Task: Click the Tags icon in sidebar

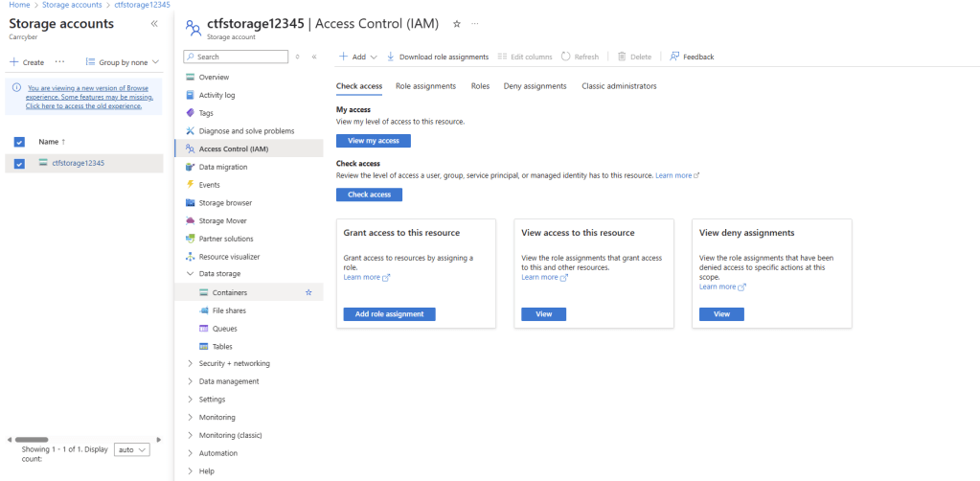Action: (x=191, y=113)
